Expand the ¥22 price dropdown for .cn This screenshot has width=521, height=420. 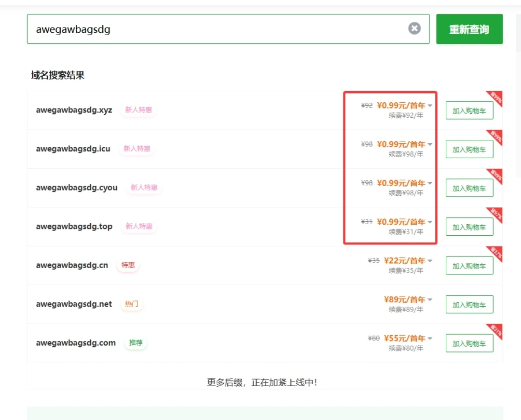(x=430, y=261)
